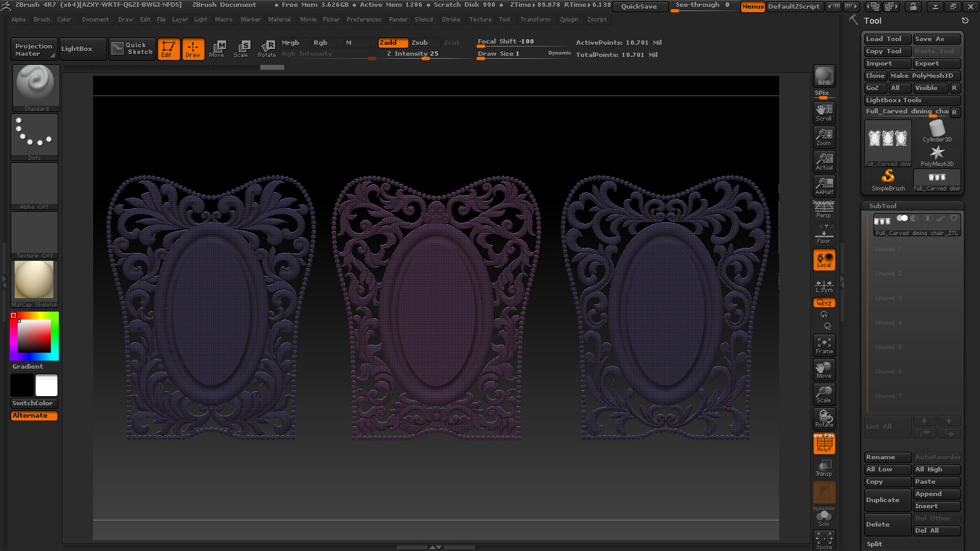The width and height of the screenshot is (980, 551).
Task: Click the Frame mesh icon
Action: pyautogui.click(x=824, y=345)
